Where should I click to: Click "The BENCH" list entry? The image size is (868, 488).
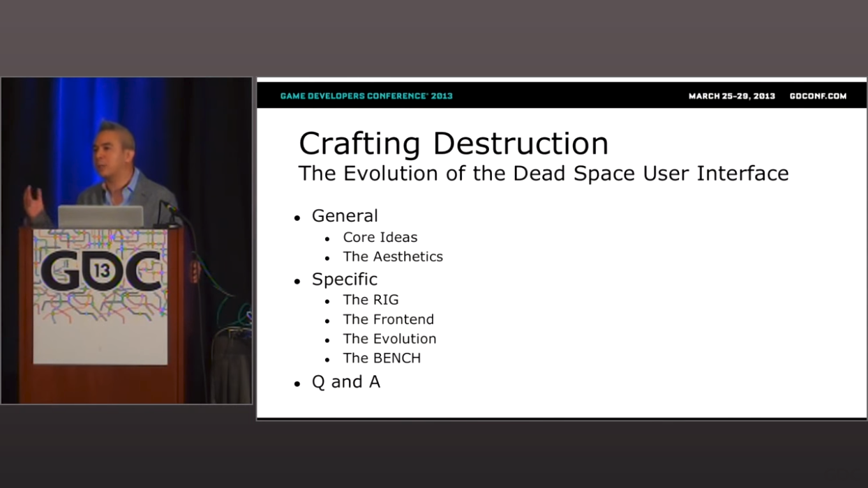(382, 358)
